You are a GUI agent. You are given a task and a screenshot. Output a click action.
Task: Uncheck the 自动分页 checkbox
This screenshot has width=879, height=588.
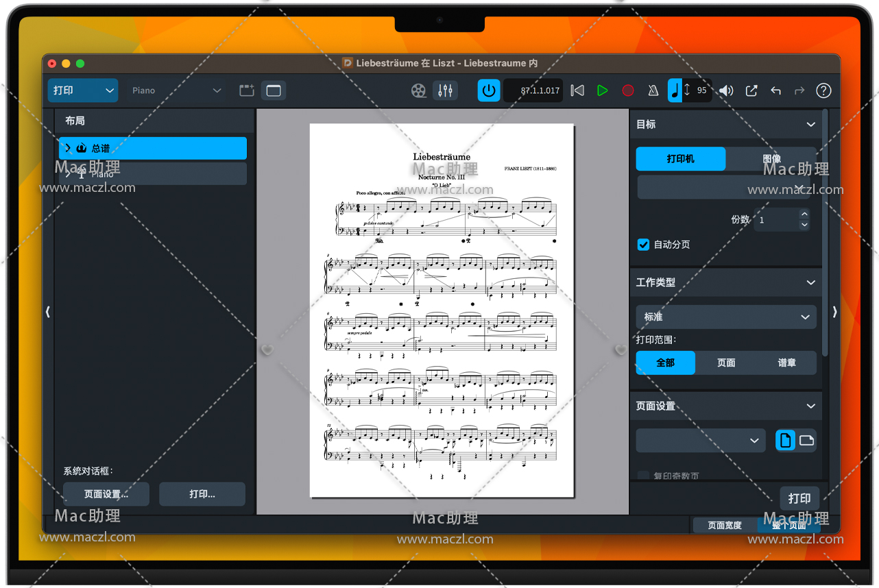(x=643, y=245)
